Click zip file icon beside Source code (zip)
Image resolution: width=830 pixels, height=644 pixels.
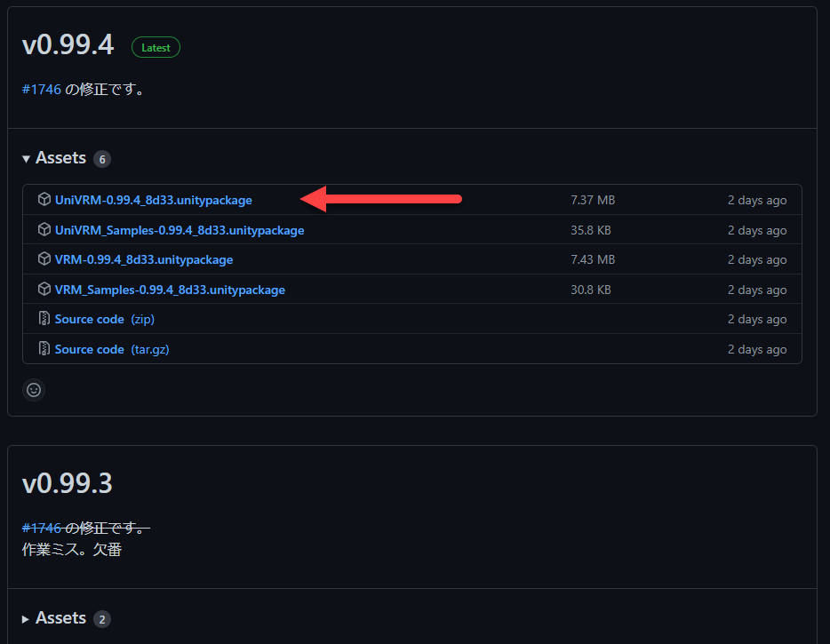click(x=44, y=319)
